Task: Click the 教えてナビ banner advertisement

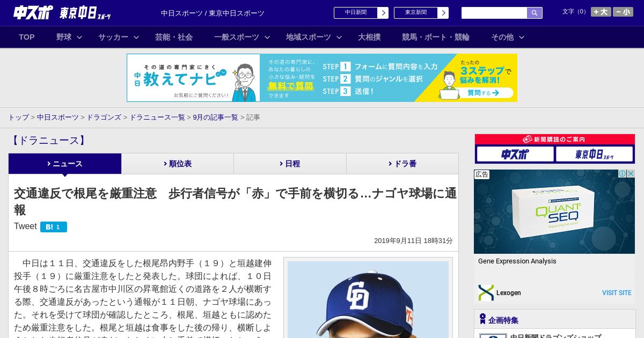Action: pyautogui.click(x=322, y=78)
